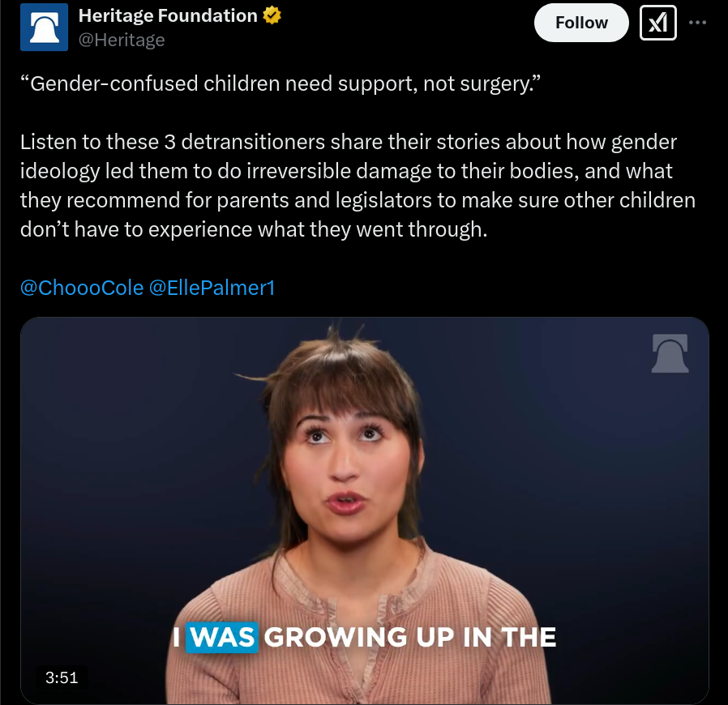Click the highlighted WAS caption word
The width and height of the screenshot is (728, 705).
222,637
